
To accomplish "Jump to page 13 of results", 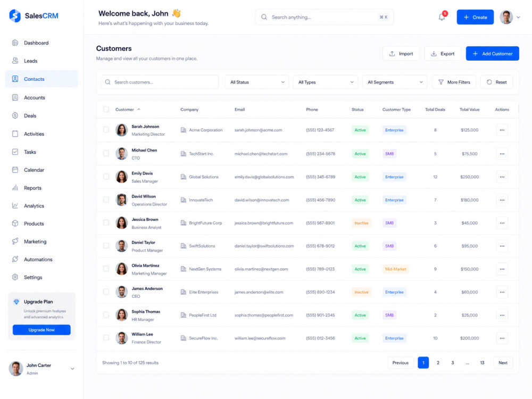I will click(x=482, y=363).
